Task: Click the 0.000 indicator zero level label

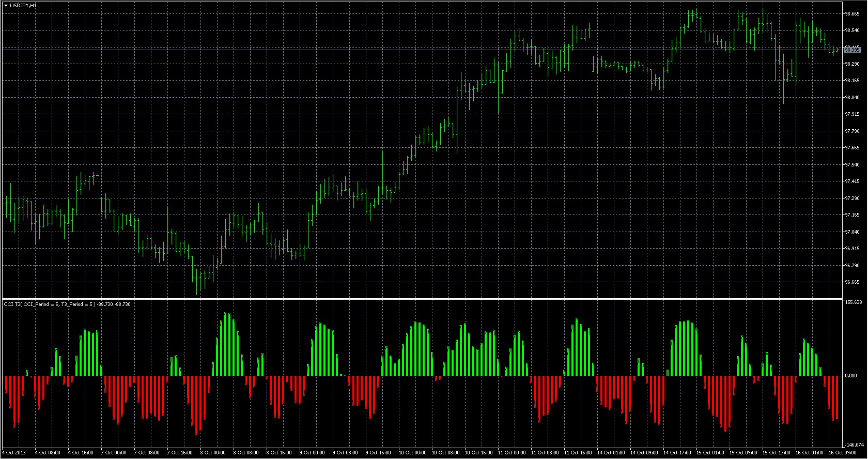Action: tap(850, 376)
